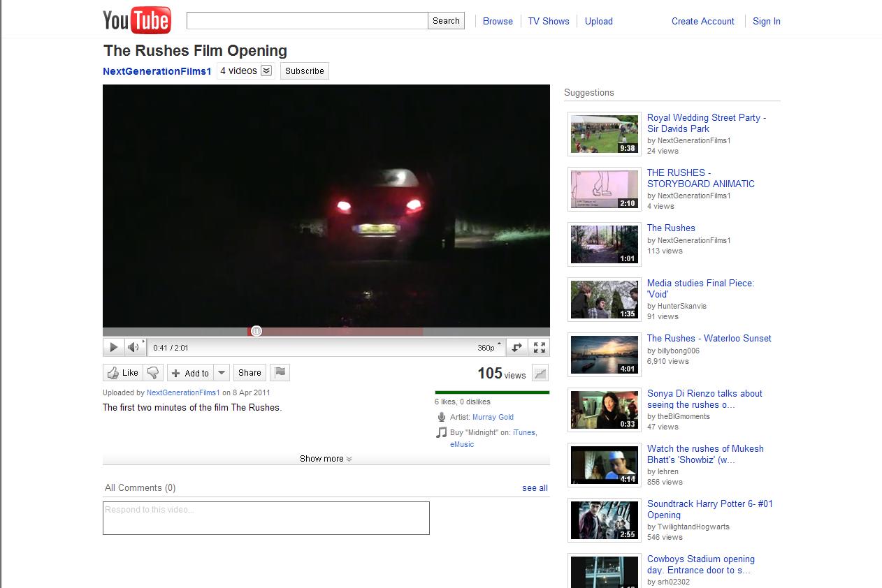Show video statistics chart icon
This screenshot has width=882, height=588.
click(x=540, y=374)
